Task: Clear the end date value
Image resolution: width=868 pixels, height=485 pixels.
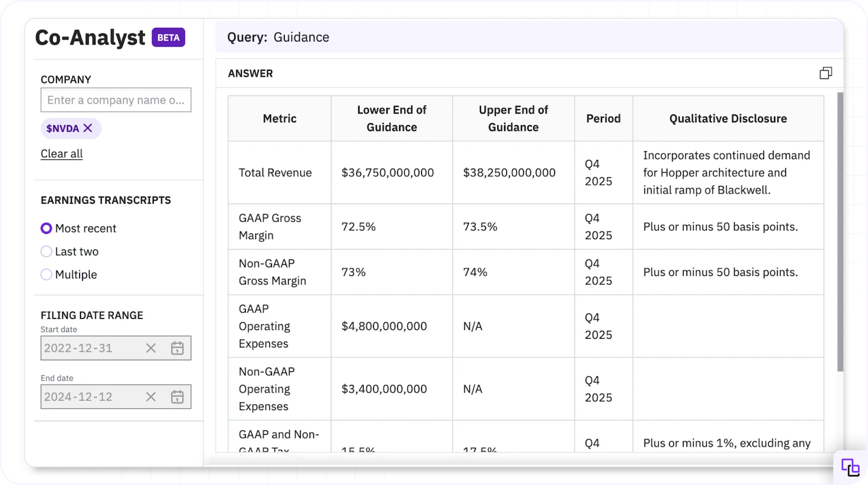Action: (151, 397)
